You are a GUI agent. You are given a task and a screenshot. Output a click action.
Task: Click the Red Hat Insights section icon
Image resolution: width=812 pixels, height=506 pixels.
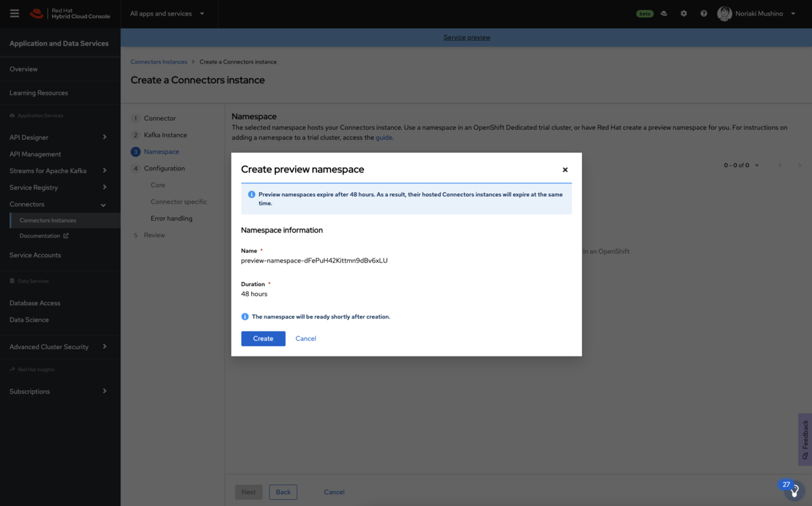[x=12, y=369]
